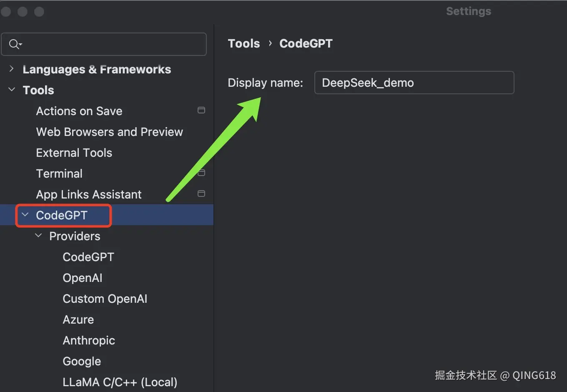567x392 pixels.
Task: Click the Tools breadcrumb link
Action: point(243,43)
